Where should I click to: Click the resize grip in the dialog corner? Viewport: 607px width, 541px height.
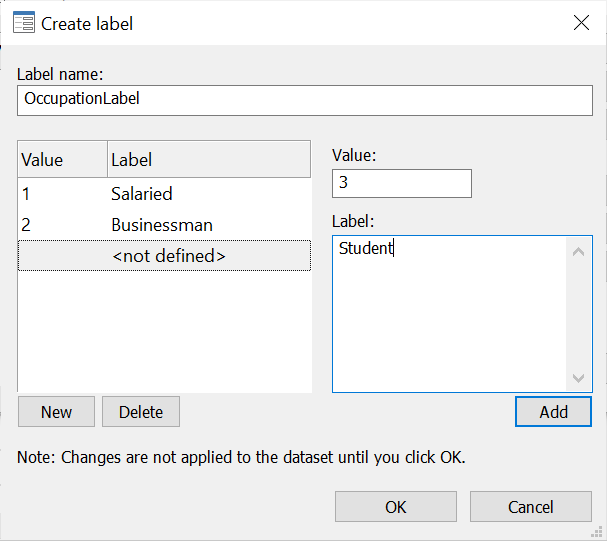point(597,532)
